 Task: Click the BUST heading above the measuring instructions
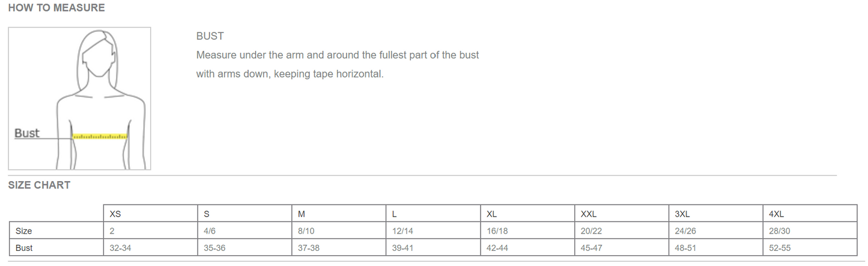(210, 36)
